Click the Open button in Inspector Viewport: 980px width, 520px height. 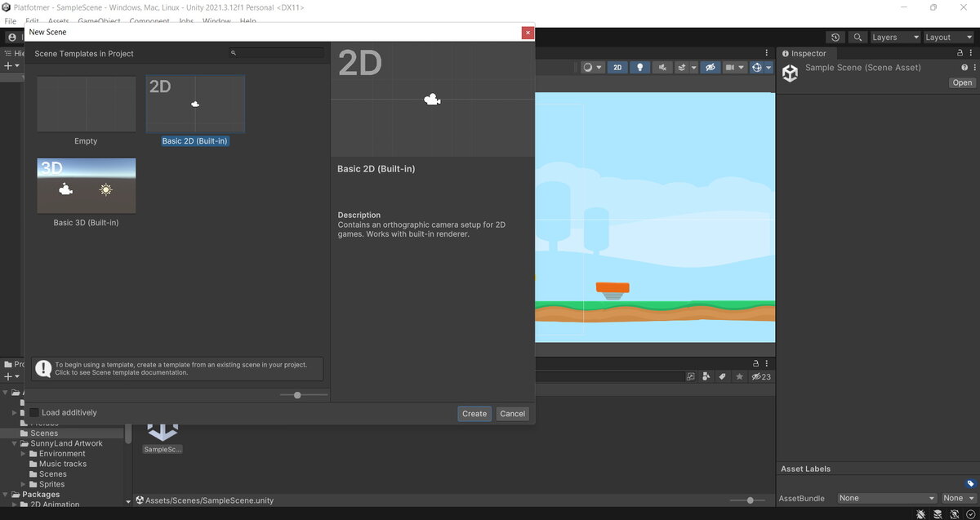click(x=962, y=82)
